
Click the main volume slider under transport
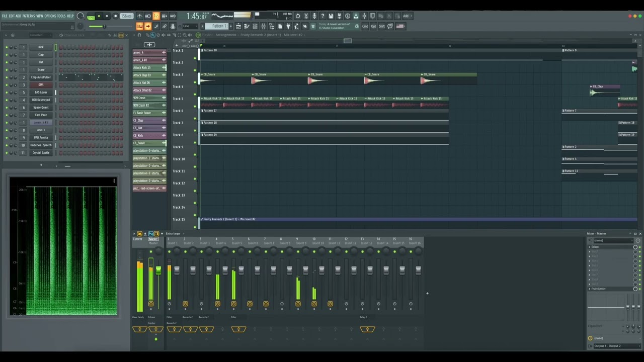pos(111,27)
